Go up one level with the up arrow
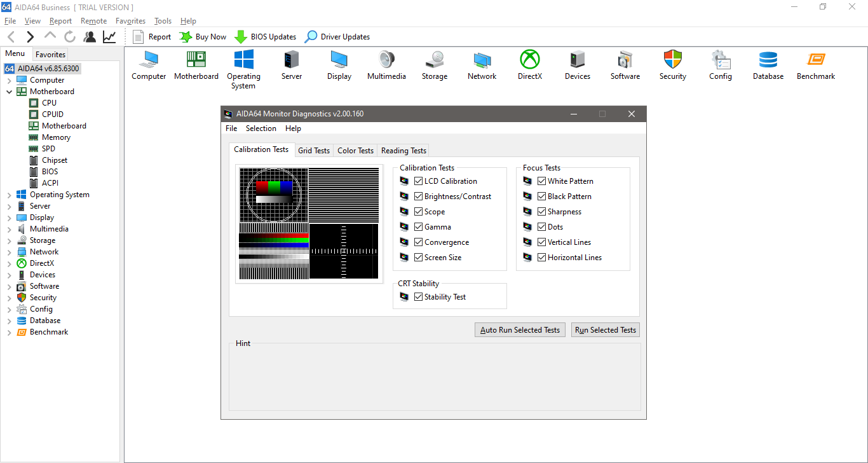The width and height of the screenshot is (868, 463). click(50, 36)
